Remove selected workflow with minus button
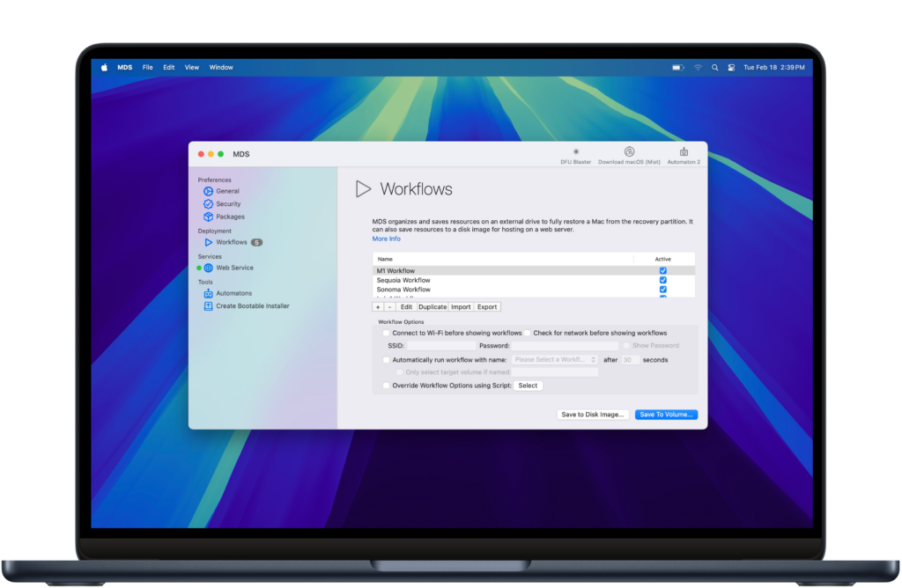Image resolution: width=902 pixels, height=588 pixels. pyautogui.click(x=389, y=307)
